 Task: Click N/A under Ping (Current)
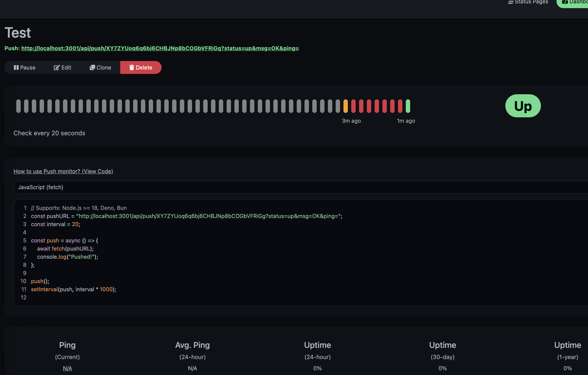click(x=67, y=368)
